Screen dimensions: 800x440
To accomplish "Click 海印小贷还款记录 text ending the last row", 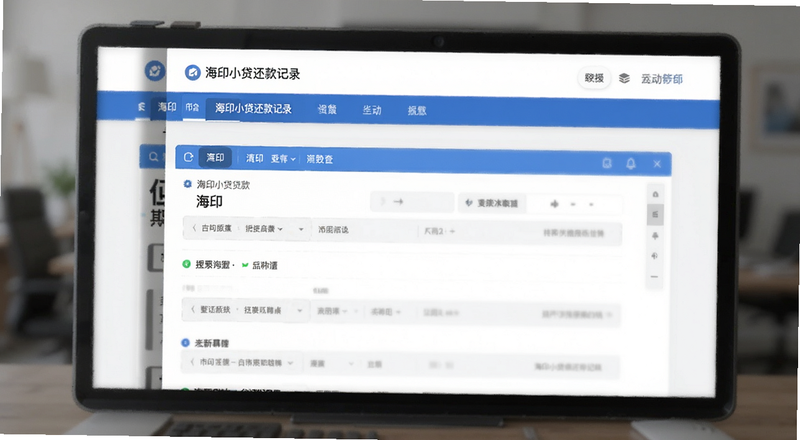I will 568,366.
